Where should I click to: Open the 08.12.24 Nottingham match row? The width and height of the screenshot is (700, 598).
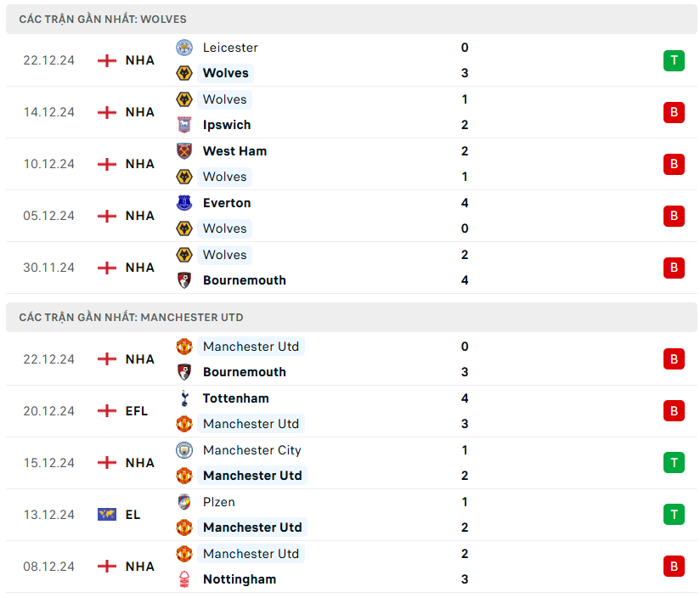coord(340,567)
